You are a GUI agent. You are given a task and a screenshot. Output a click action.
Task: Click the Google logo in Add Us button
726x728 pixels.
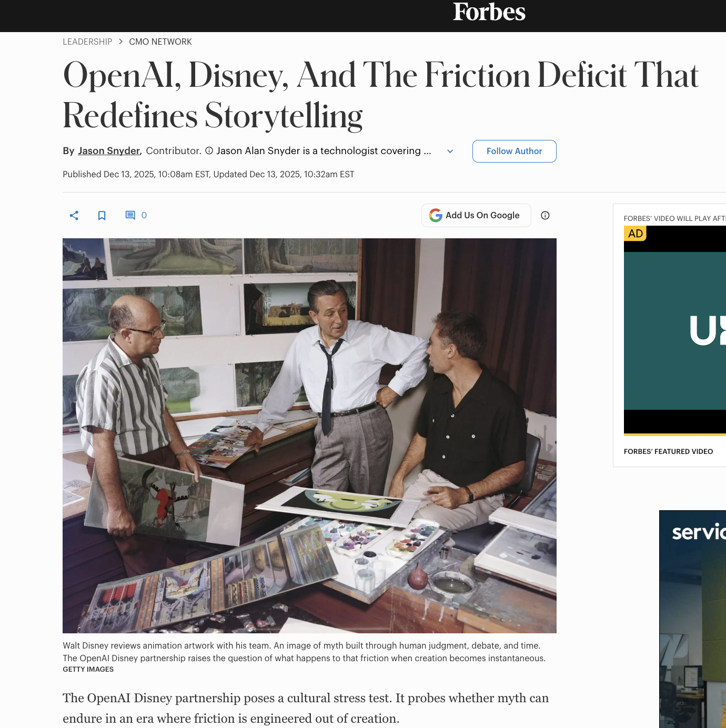click(436, 215)
